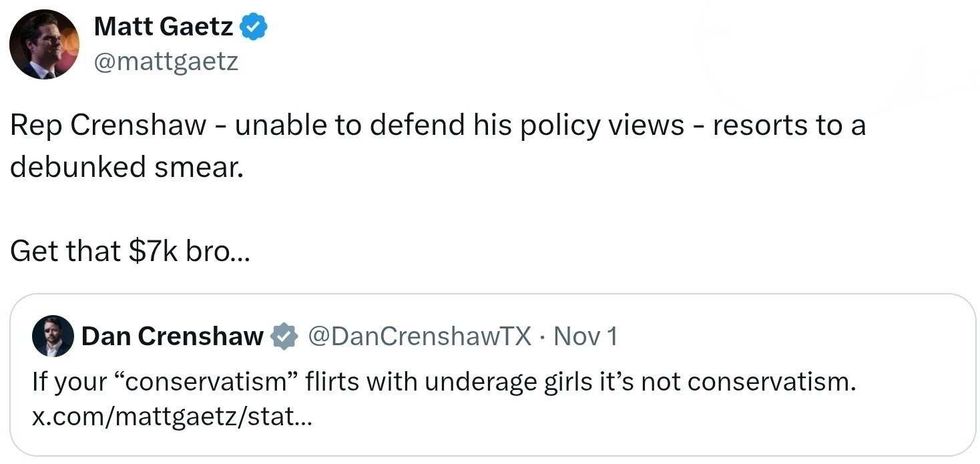This screenshot has height=464, width=980.
Task: Open Matt Gaetz's profile picture
Action: pos(43,45)
